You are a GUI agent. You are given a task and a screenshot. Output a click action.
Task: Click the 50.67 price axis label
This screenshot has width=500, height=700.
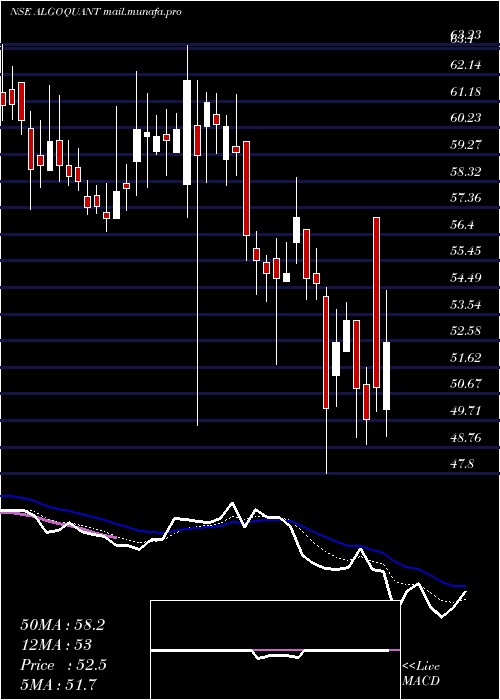[466, 384]
